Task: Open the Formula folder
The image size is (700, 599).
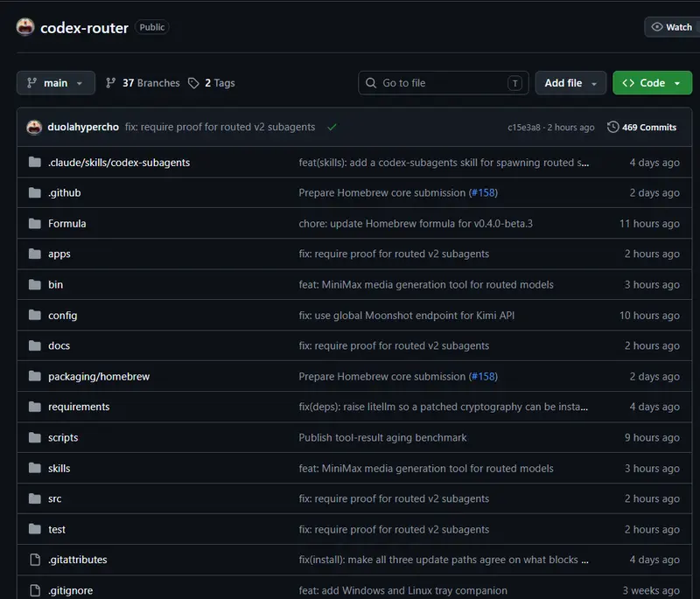Action: coord(67,224)
